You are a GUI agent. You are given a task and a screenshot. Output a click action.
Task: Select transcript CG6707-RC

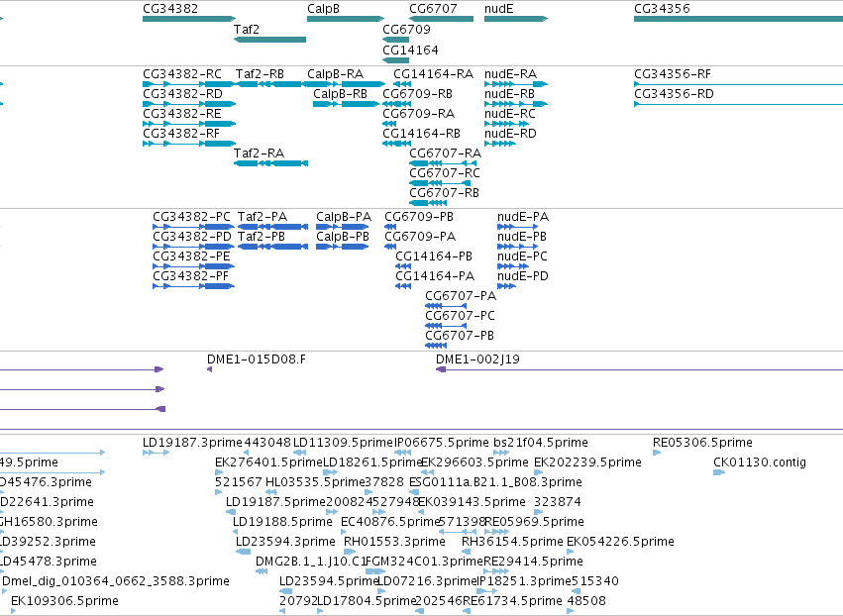(445, 173)
